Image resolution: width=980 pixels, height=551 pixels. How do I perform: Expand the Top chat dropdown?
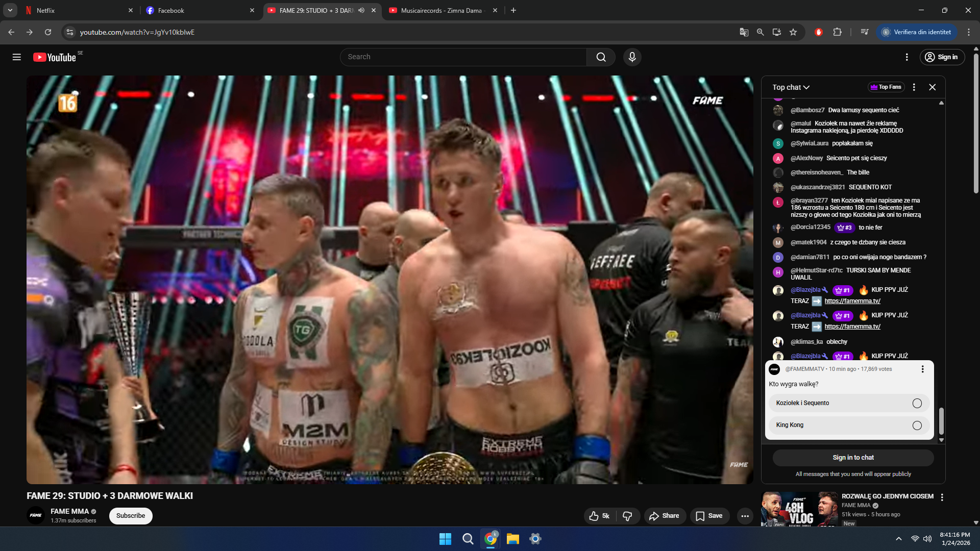[791, 87]
